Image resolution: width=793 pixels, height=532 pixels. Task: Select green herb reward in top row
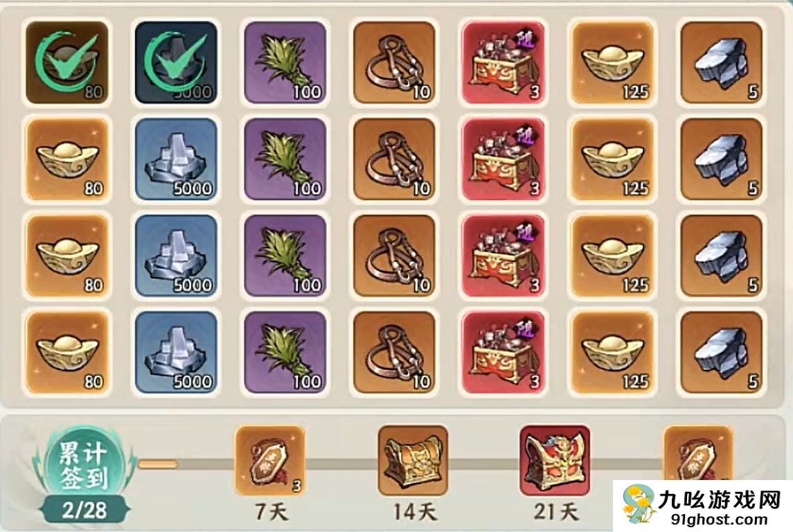285,63
